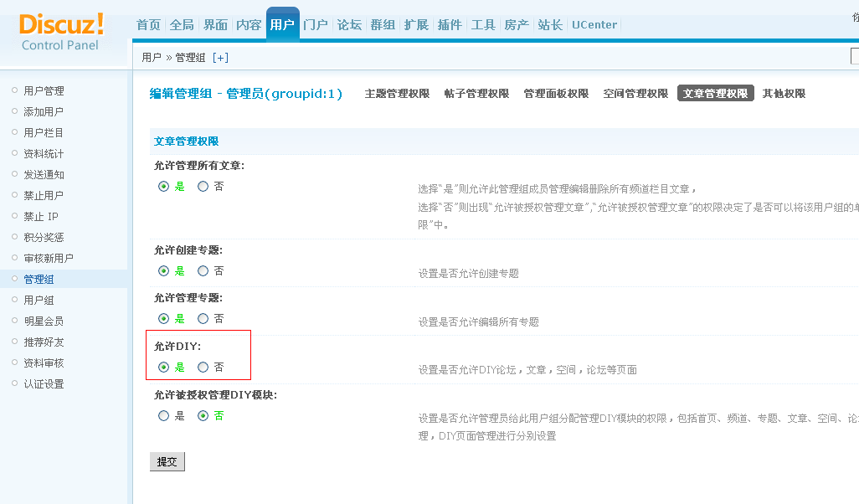Open 认证设置 in the sidebar
This screenshot has width=859, height=504.
[x=44, y=384]
